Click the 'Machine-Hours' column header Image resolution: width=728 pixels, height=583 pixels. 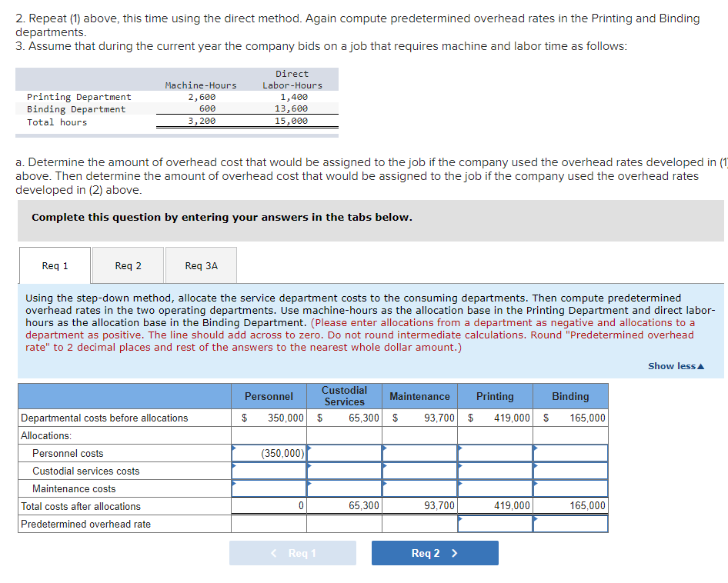pyautogui.click(x=201, y=85)
